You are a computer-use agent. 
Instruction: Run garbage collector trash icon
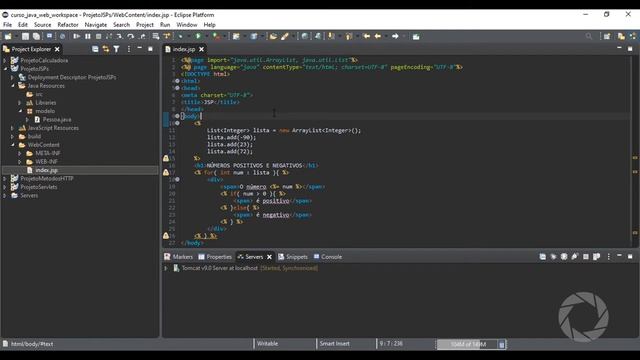[502, 344]
